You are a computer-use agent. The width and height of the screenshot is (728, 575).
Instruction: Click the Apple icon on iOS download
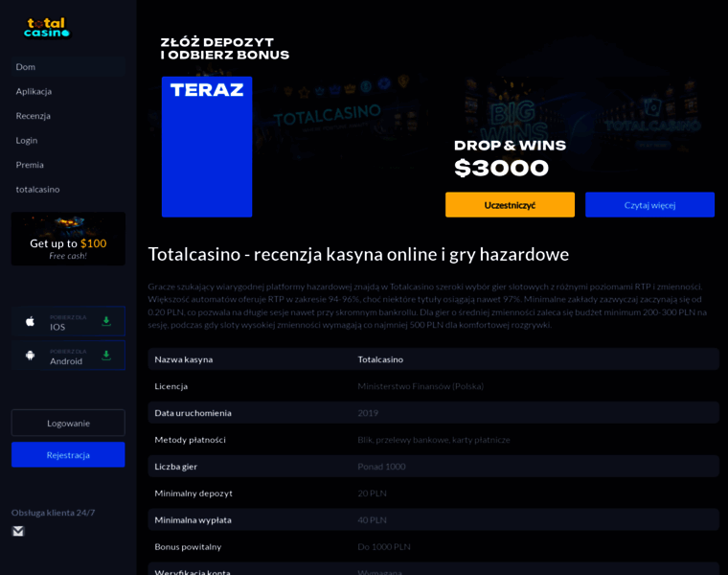(x=31, y=321)
